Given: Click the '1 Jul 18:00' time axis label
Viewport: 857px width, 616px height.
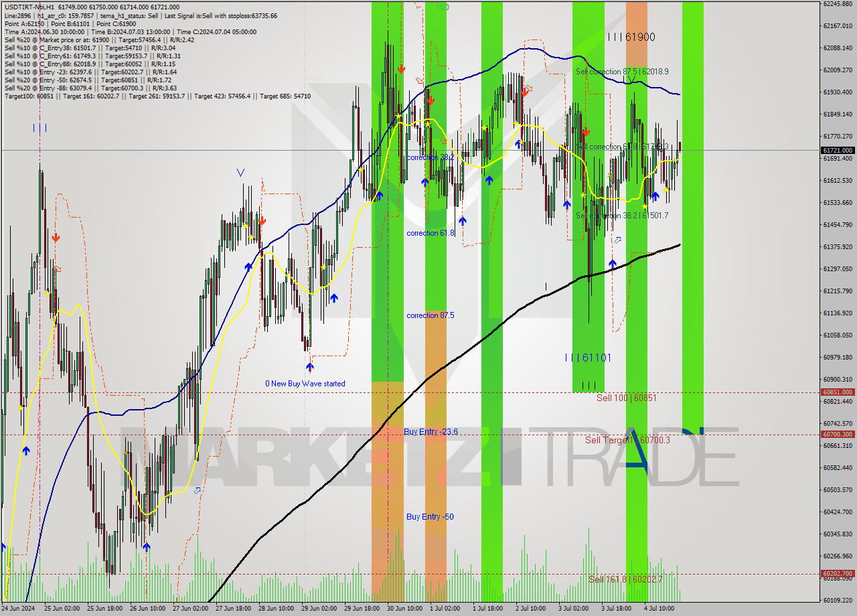Looking at the screenshot, I should [488, 609].
